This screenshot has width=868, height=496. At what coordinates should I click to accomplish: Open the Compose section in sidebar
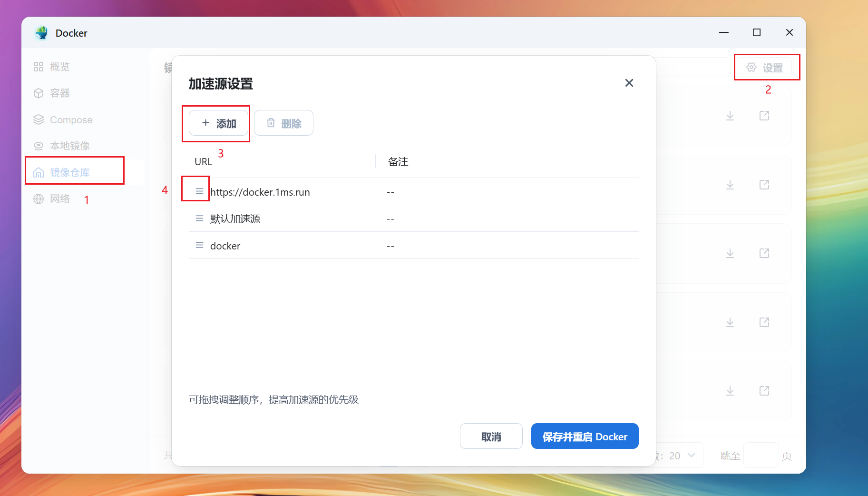(x=63, y=120)
